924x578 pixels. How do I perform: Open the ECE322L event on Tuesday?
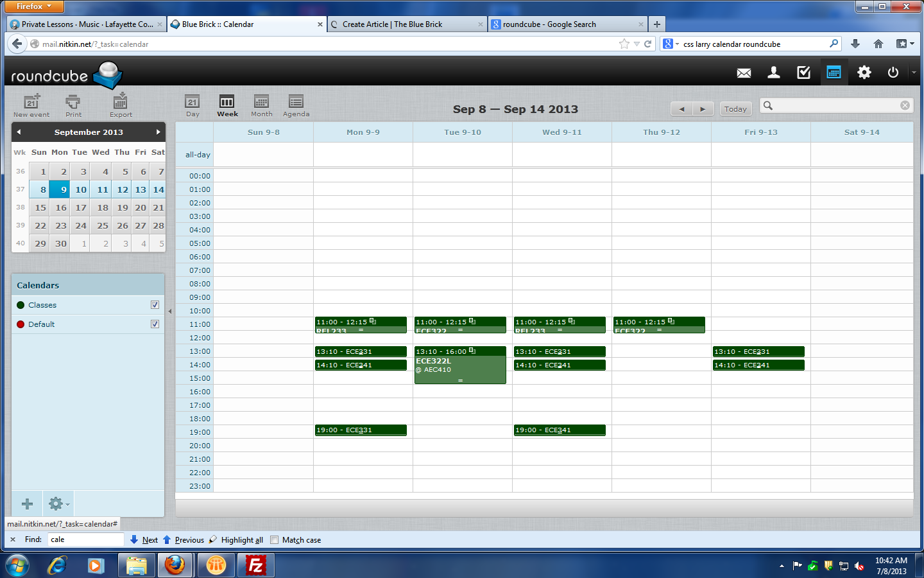(459, 366)
